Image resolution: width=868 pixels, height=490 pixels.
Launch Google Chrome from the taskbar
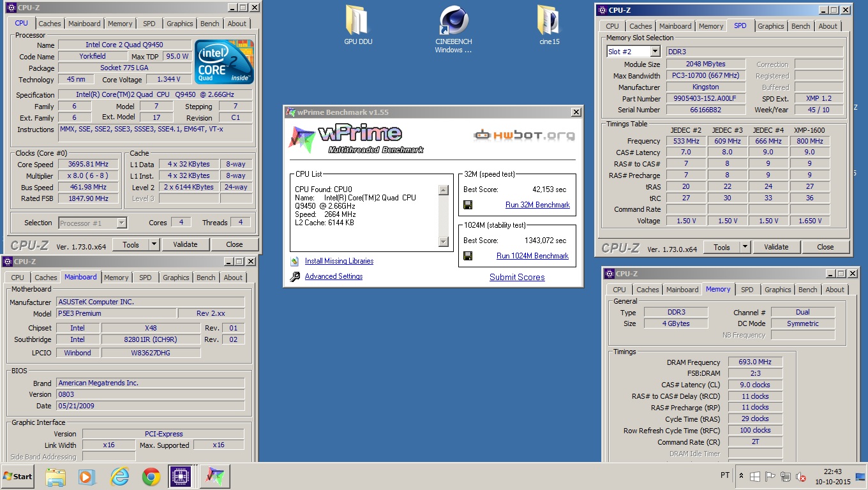click(x=151, y=477)
